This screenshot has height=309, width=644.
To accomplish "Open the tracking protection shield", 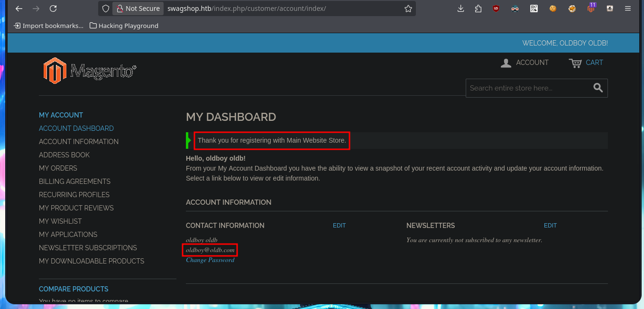I will click(x=106, y=9).
